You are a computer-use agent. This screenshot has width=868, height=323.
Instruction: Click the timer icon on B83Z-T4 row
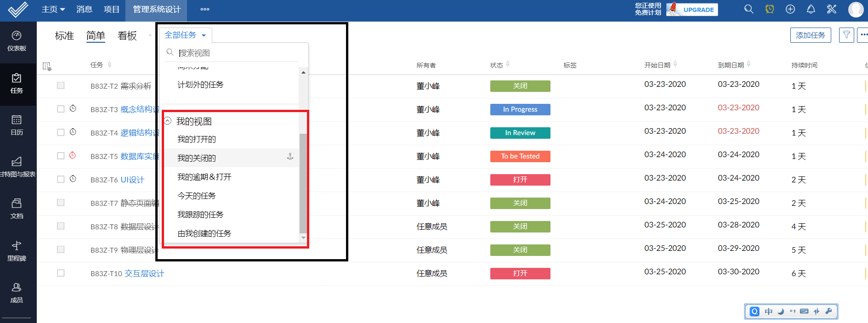(73, 132)
